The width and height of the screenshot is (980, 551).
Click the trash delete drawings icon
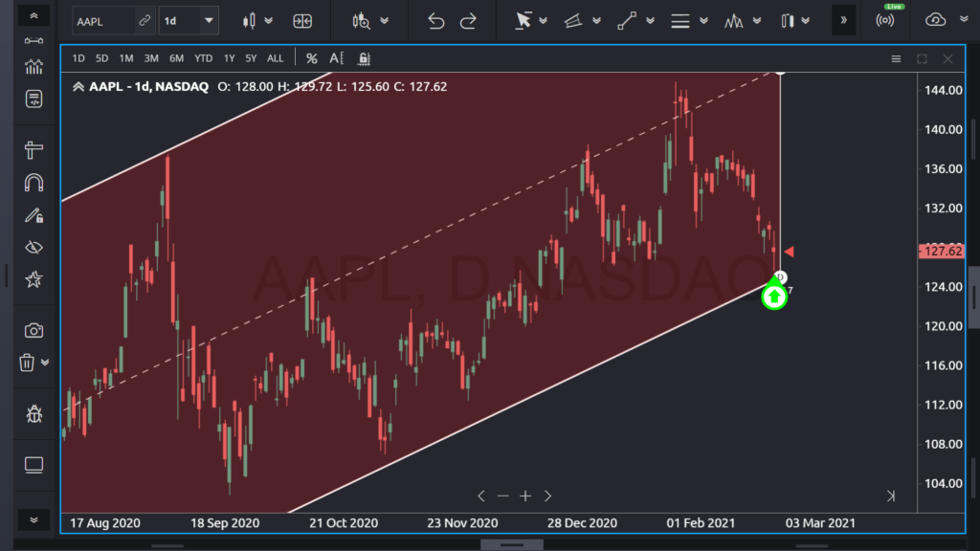pos(28,363)
